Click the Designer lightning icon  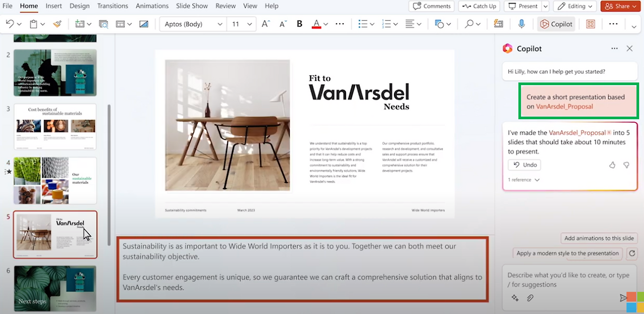tap(499, 24)
